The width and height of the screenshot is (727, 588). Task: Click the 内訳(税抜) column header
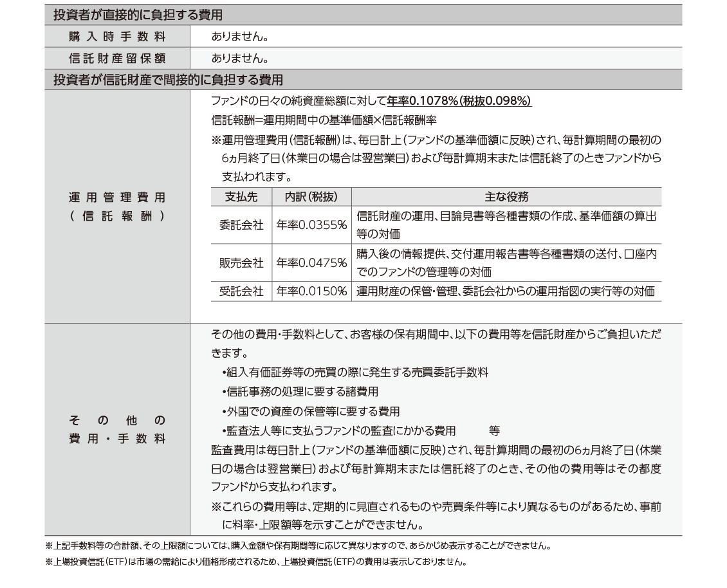click(311, 197)
